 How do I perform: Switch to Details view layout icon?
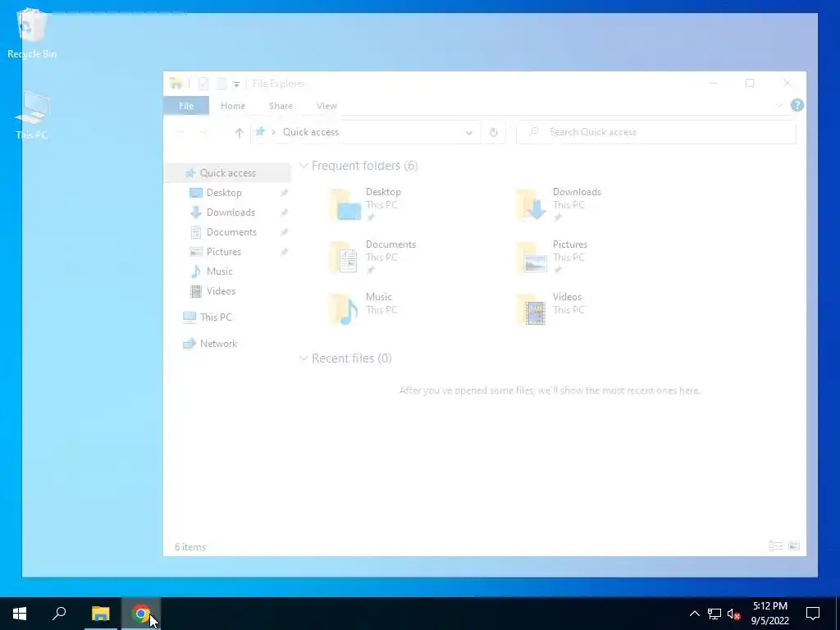click(776, 546)
